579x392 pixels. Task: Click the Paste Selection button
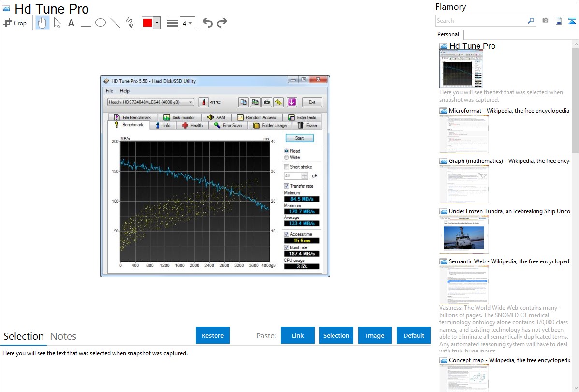coord(336,335)
